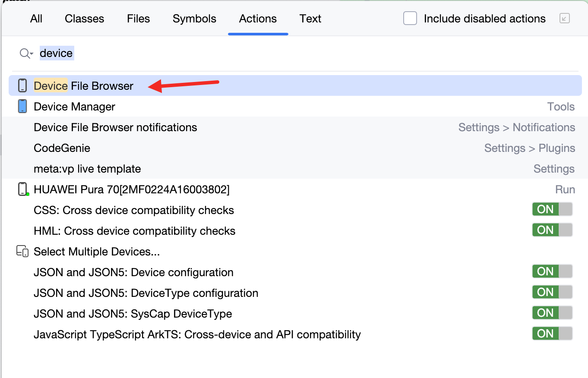Click the search field containing 'device'
The image size is (588, 378).
(x=259, y=54)
